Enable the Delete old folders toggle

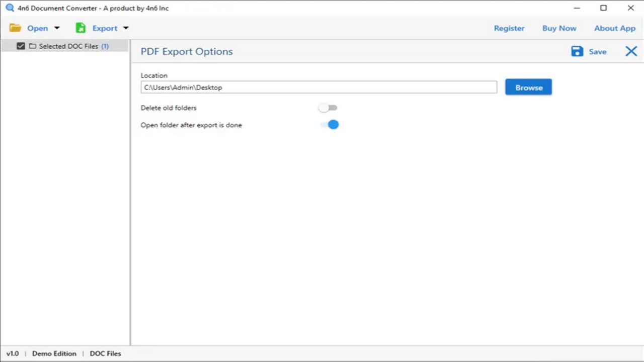click(328, 108)
